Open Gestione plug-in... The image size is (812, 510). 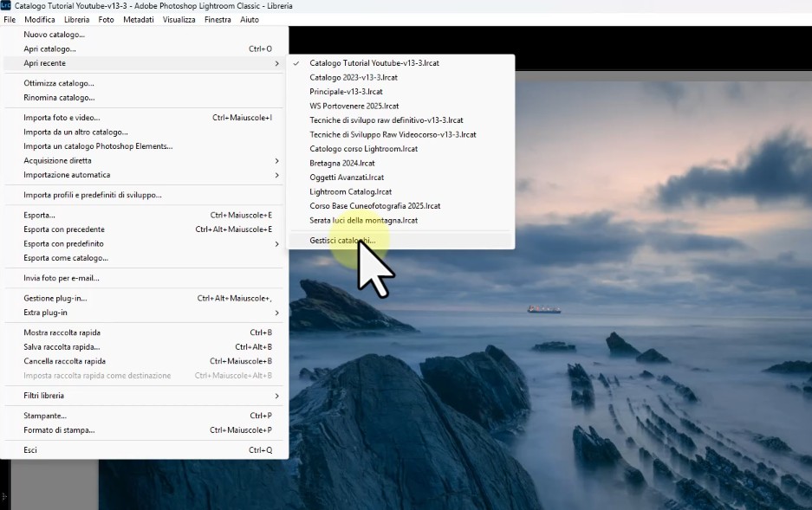coord(144,299)
